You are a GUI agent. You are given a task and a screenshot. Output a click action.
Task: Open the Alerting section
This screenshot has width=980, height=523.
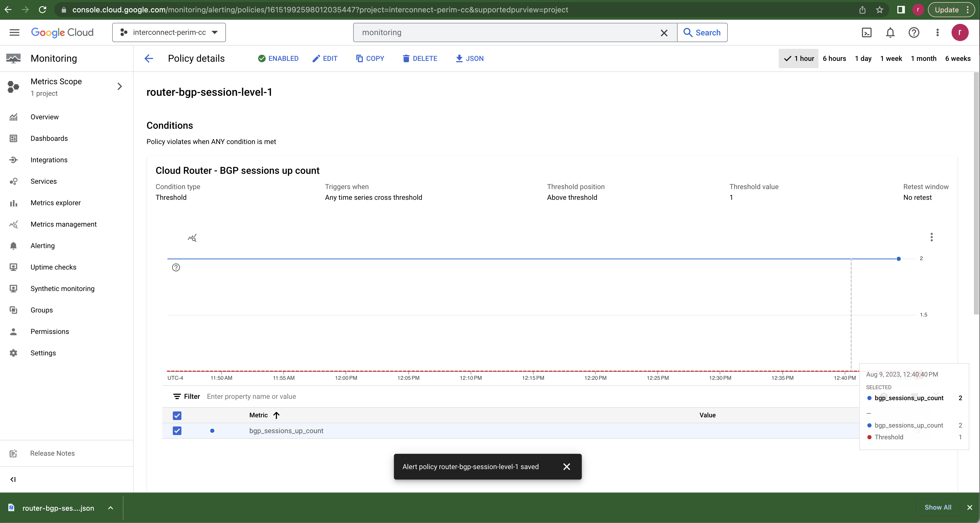pos(43,245)
